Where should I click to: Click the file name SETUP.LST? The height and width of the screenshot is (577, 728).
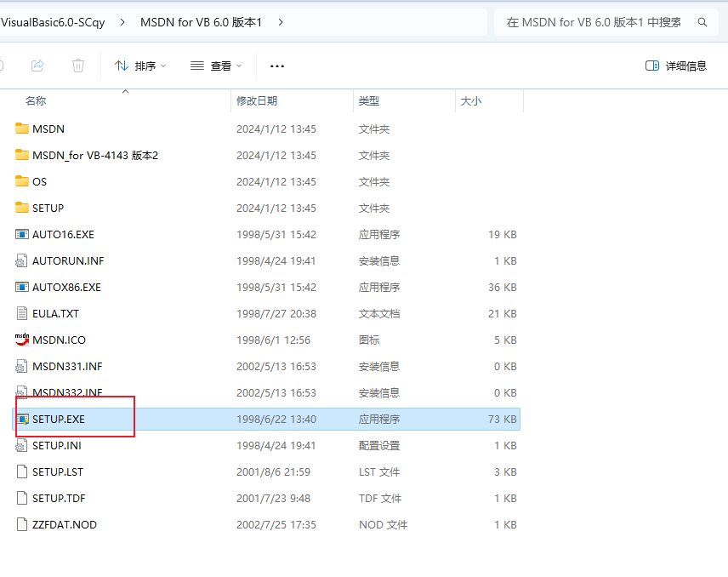point(58,472)
